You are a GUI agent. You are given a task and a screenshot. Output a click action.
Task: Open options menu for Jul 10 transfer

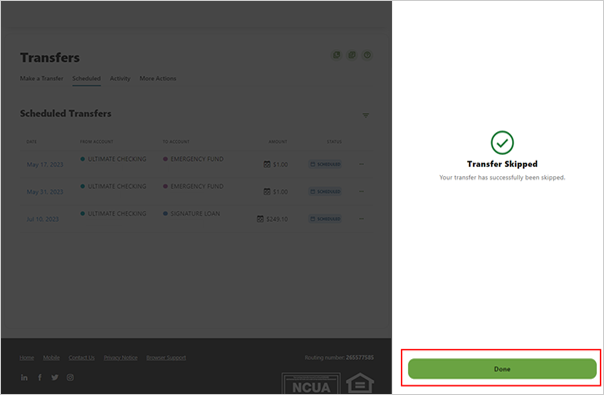[x=361, y=219]
